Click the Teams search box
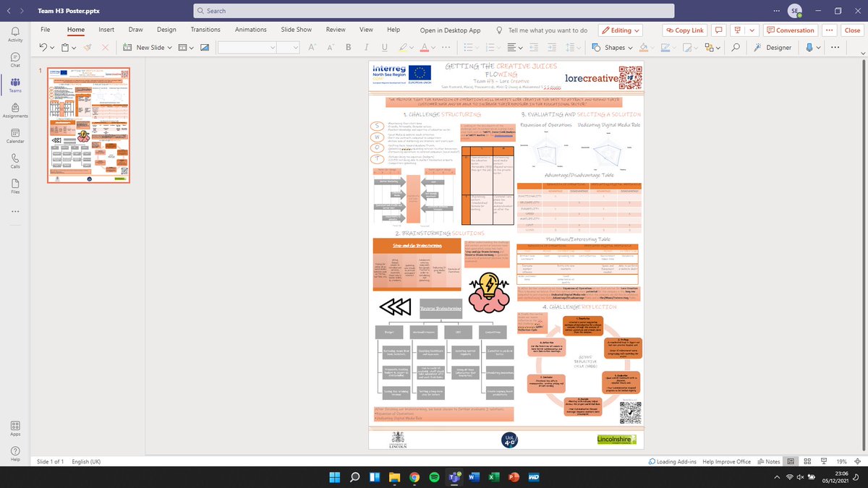Image resolution: width=868 pixels, height=488 pixels. click(x=434, y=11)
